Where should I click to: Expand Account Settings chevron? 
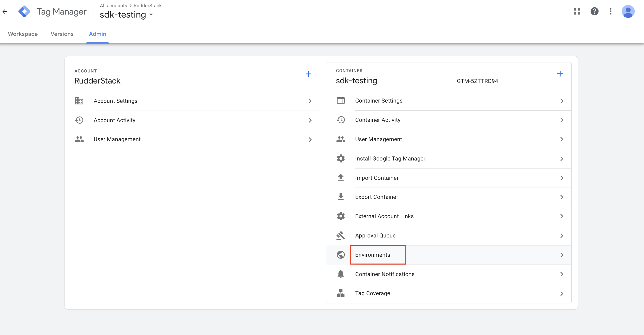pyautogui.click(x=310, y=101)
